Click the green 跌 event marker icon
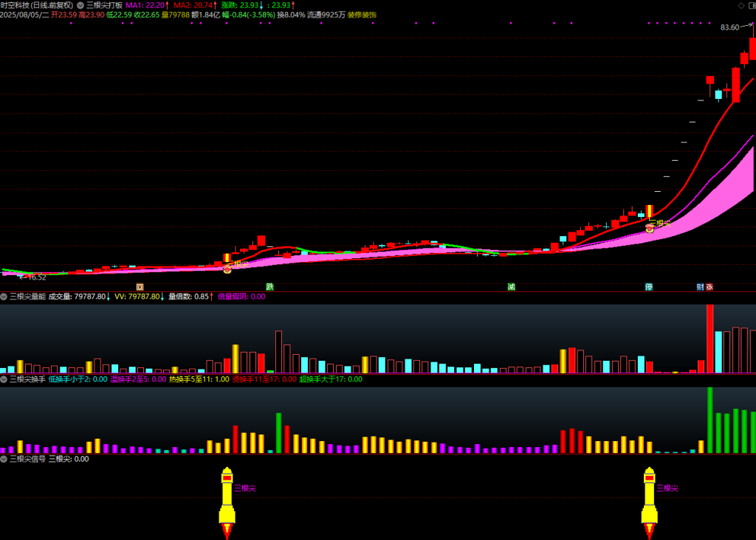 (x=269, y=286)
